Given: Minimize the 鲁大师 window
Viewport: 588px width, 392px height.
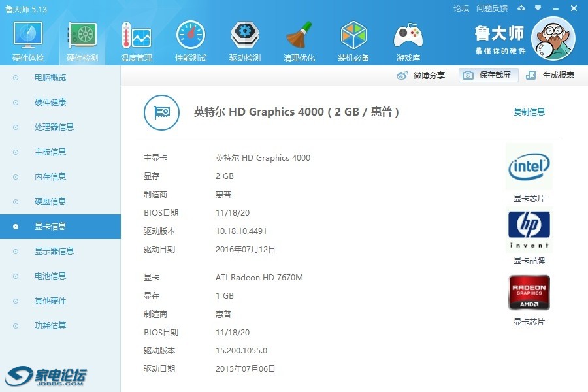Looking at the screenshot, I should [556, 8].
